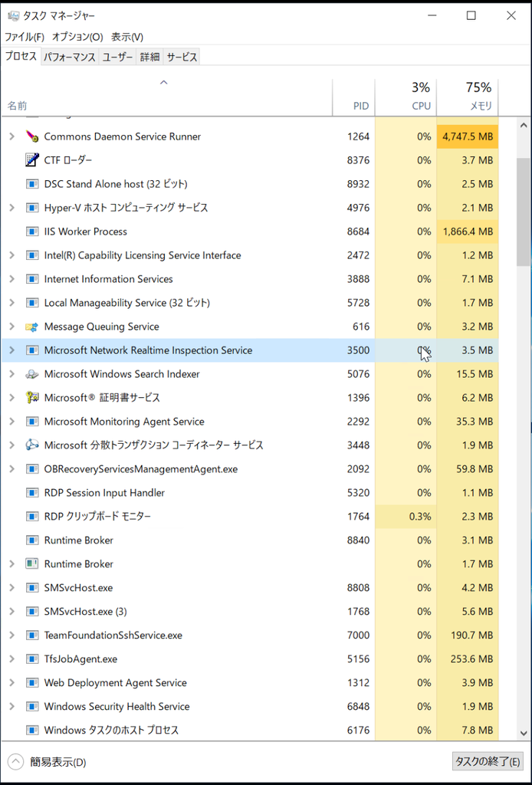Click the Message Queuing Service envelope icon
This screenshot has height=785, width=532.
tap(32, 327)
